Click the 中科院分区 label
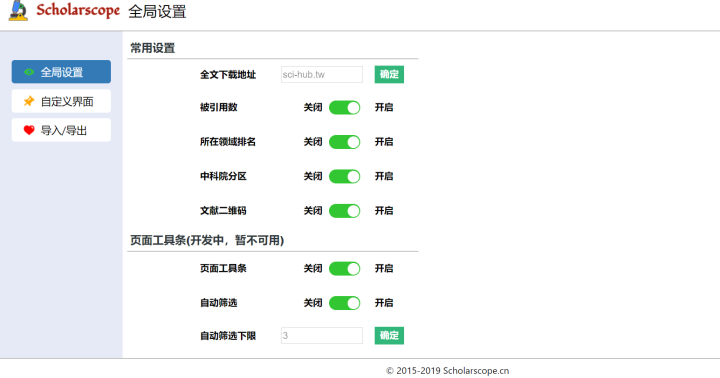This screenshot has width=720, height=378. coord(223,176)
